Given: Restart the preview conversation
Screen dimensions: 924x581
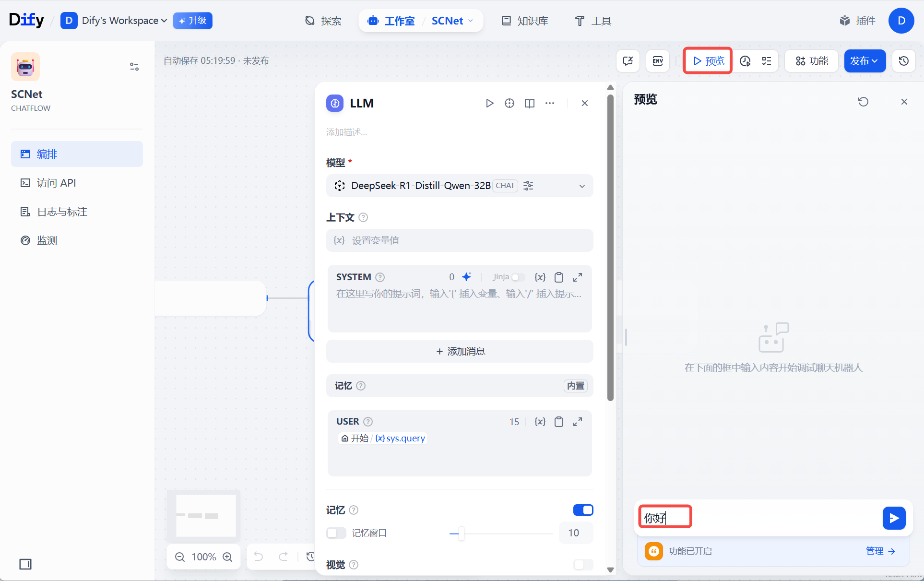Looking at the screenshot, I should point(863,102).
